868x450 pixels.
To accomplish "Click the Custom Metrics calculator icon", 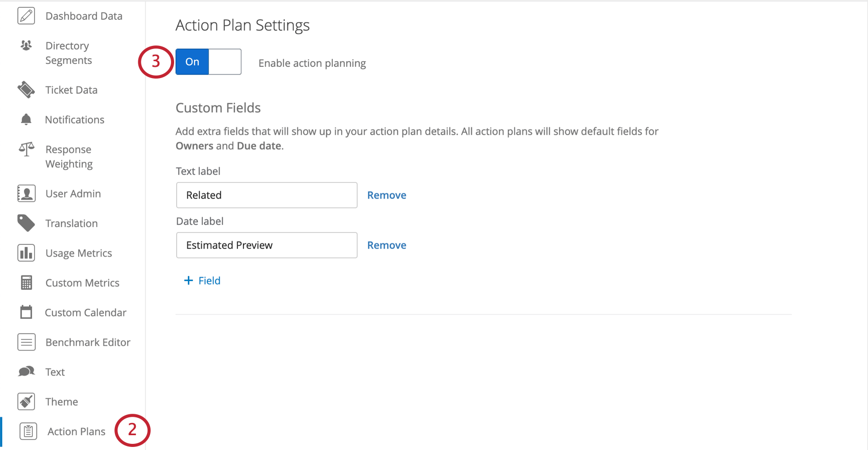I will coord(26,283).
